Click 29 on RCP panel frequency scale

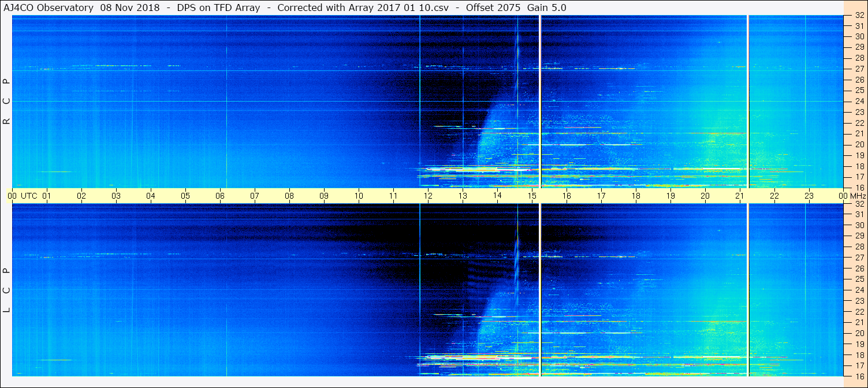[x=859, y=47]
